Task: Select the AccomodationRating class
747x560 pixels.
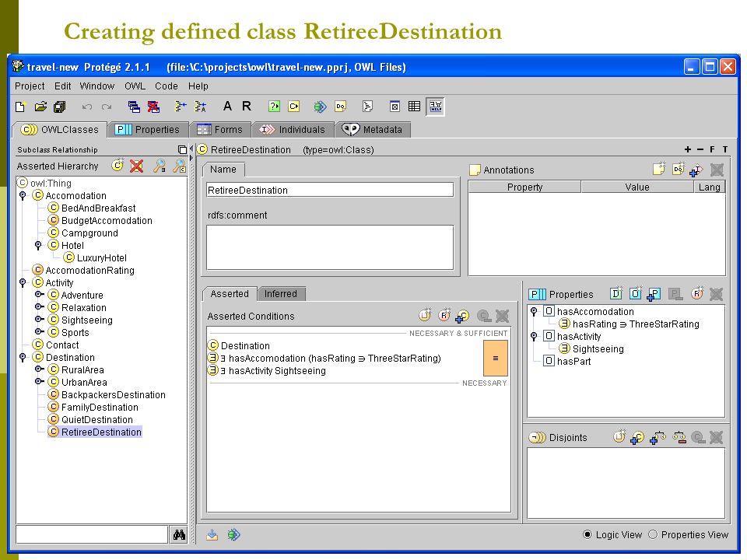Action: tap(83, 270)
